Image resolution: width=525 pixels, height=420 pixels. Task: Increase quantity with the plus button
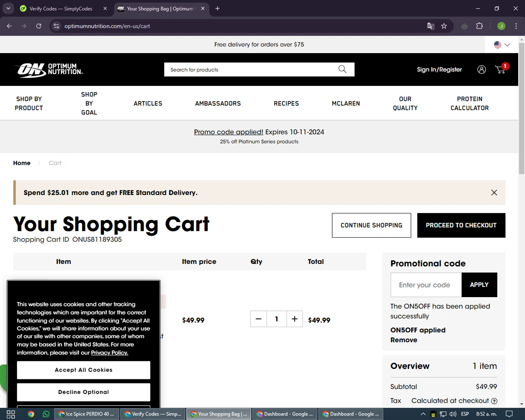point(295,319)
